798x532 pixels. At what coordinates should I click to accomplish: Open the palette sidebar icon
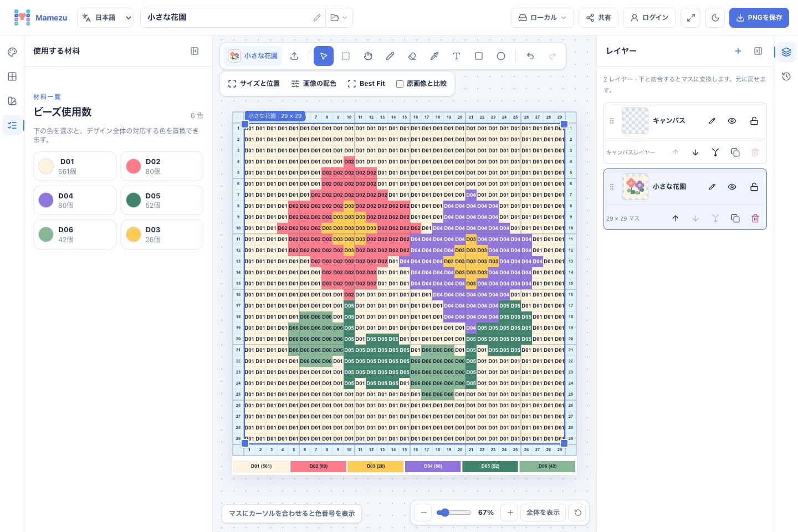coord(12,52)
